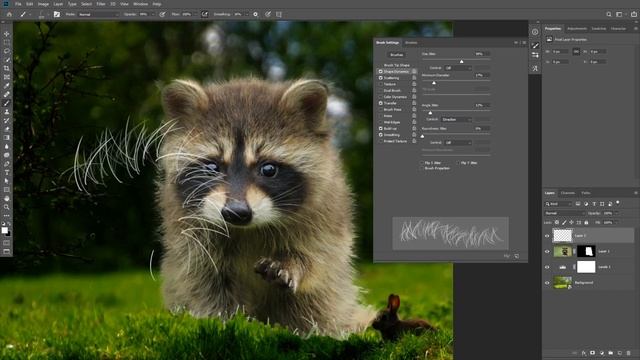
Task: Select the Lasso tool
Action: 7,51
